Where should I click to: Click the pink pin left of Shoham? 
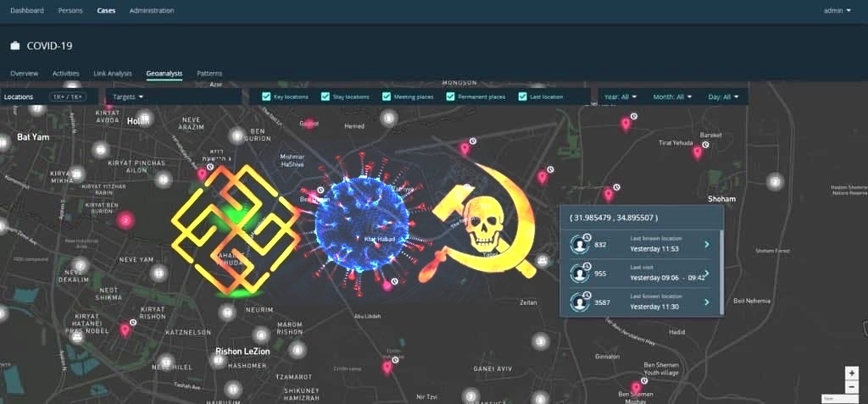point(609,194)
